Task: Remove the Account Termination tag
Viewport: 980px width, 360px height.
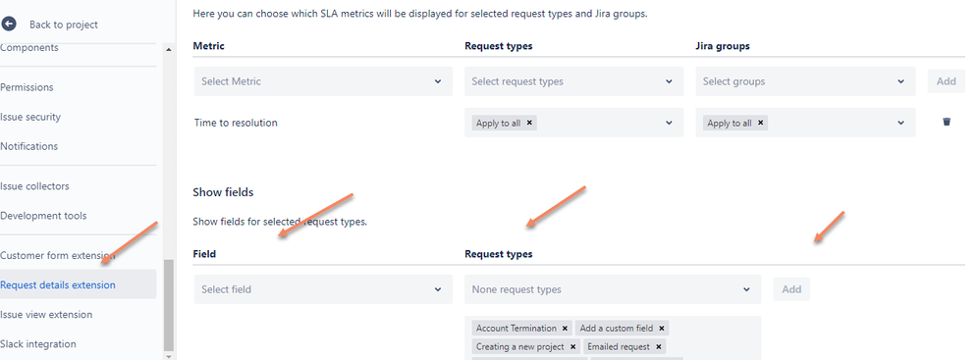Action: (x=565, y=329)
